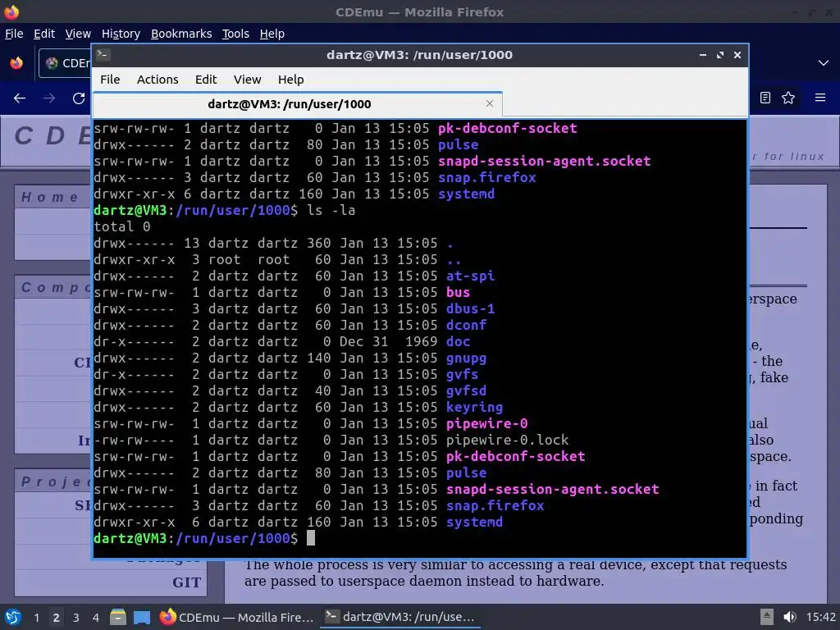This screenshot has width=840, height=630.
Task: Switch to workspace 1
Action: coord(36,618)
